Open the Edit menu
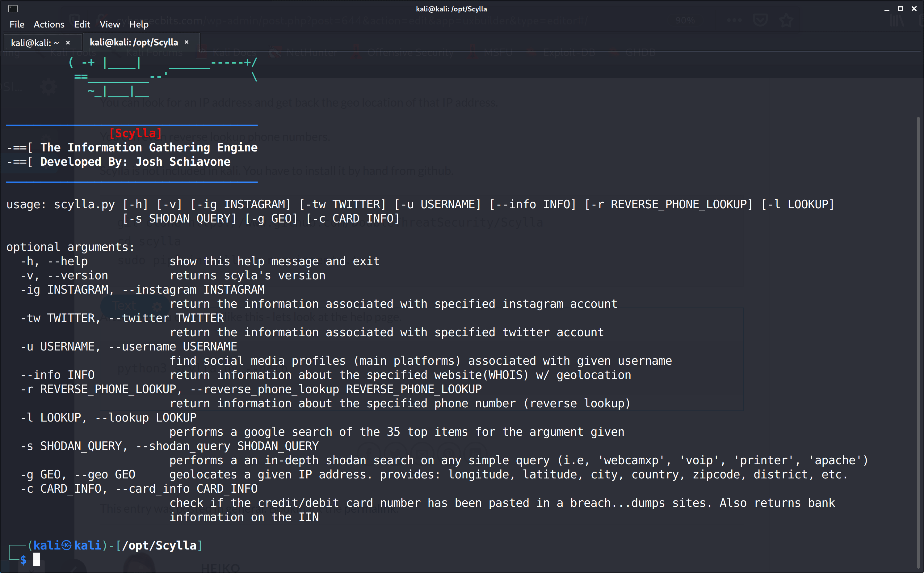Image resolution: width=924 pixels, height=573 pixels. tap(82, 24)
